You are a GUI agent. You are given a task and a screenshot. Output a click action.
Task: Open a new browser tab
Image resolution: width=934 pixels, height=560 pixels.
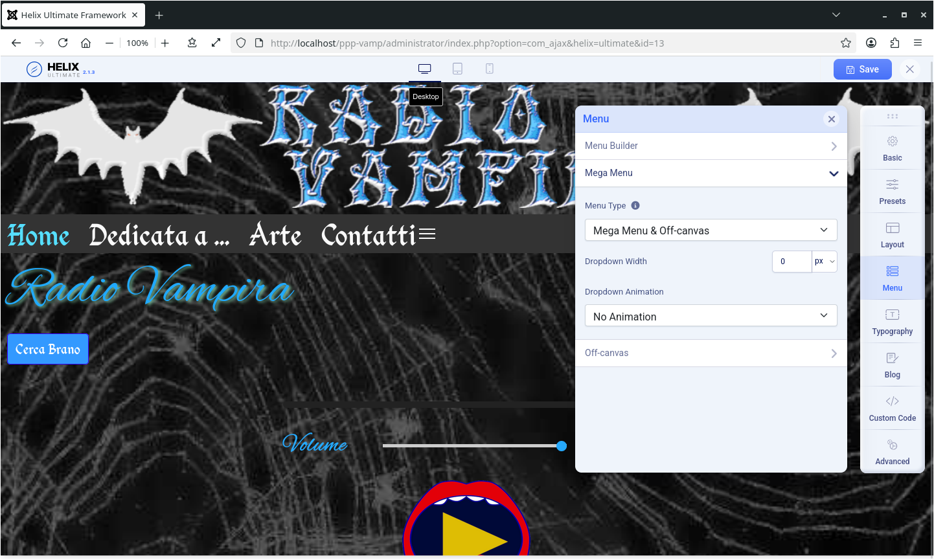point(159,15)
